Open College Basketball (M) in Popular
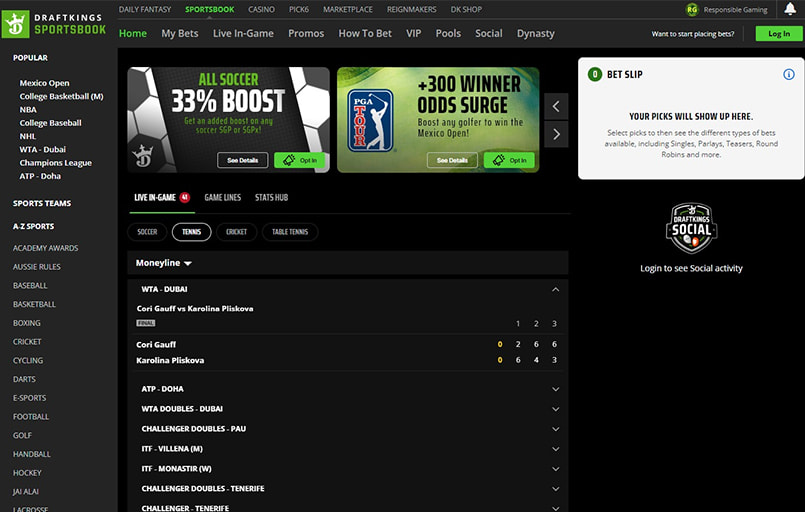The width and height of the screenshot is (805, 512). (62, 96)
